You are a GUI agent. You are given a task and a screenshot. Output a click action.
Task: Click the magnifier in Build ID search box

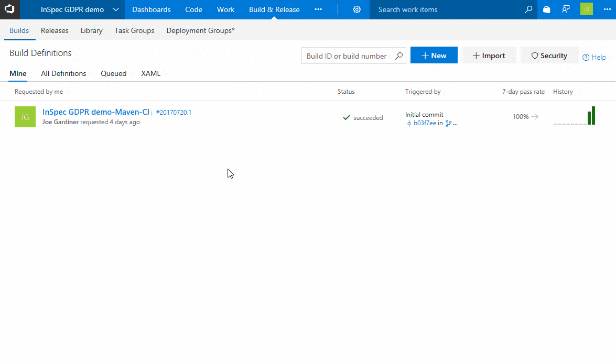(399, 56)
